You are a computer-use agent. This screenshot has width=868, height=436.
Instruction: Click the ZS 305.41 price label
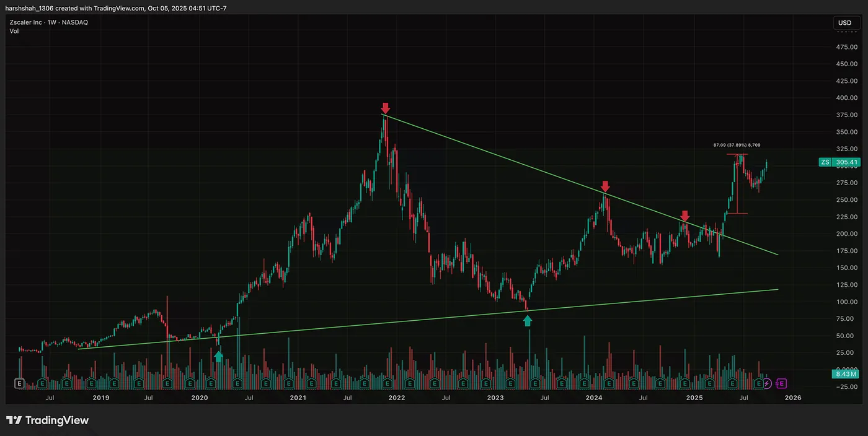coord(839,162)
